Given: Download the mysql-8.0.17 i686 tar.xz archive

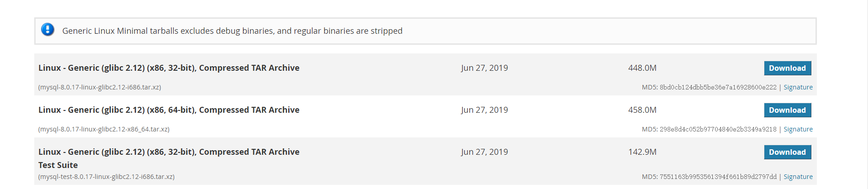Looking at the screenshot, I should 787,68.
